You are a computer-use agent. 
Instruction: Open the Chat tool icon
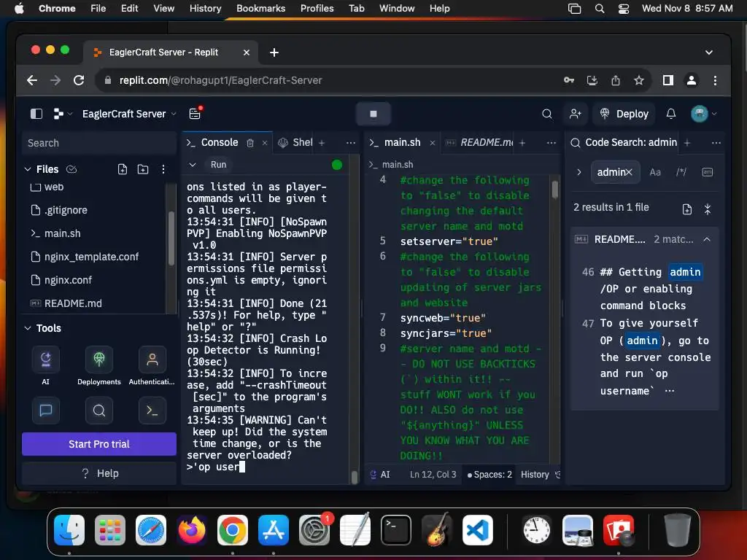click(x=46, y=410)
